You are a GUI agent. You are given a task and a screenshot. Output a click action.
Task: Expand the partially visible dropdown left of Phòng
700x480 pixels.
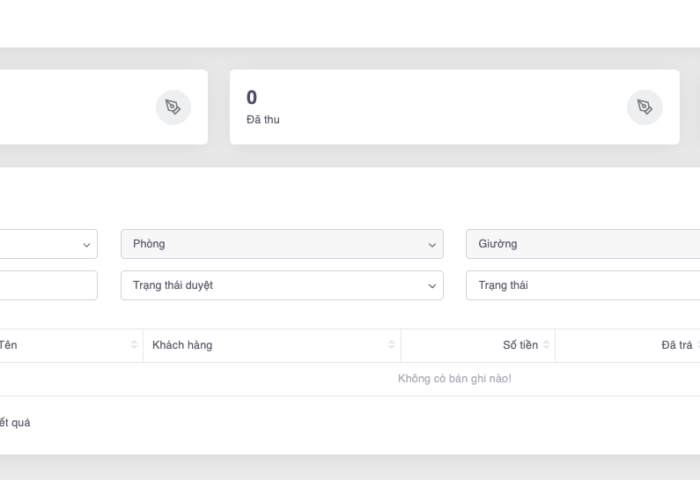coord(48,244)
